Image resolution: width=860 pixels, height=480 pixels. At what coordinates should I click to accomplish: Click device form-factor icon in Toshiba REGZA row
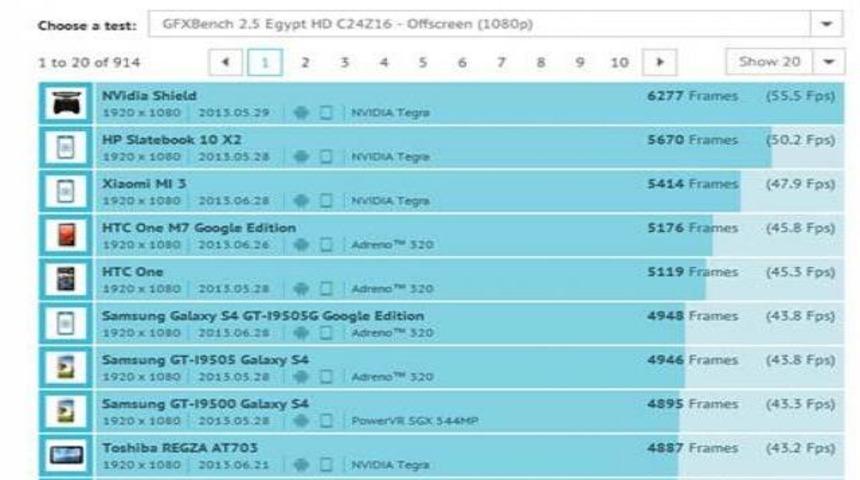click(326, 465)
